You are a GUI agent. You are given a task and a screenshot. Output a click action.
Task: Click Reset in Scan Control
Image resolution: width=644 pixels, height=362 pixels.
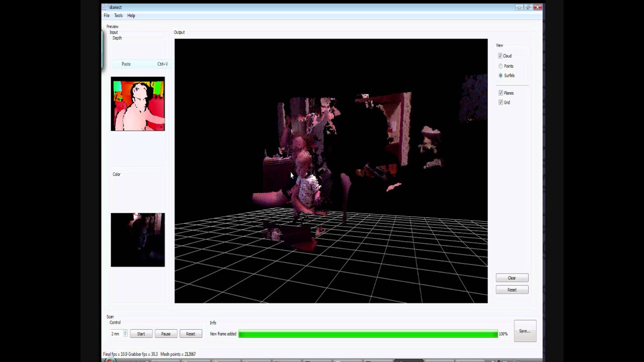pyautogui.click(x=191, y=334)
